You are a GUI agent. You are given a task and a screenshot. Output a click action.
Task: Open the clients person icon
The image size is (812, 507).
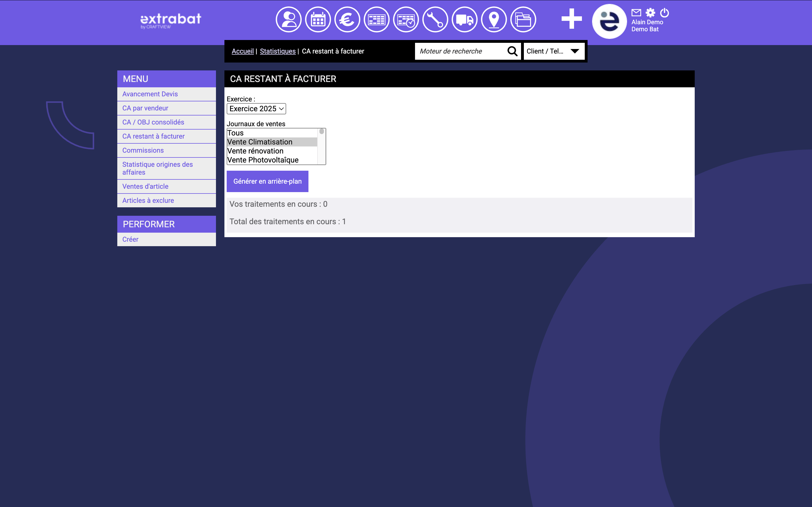click(x=288, y=20)
